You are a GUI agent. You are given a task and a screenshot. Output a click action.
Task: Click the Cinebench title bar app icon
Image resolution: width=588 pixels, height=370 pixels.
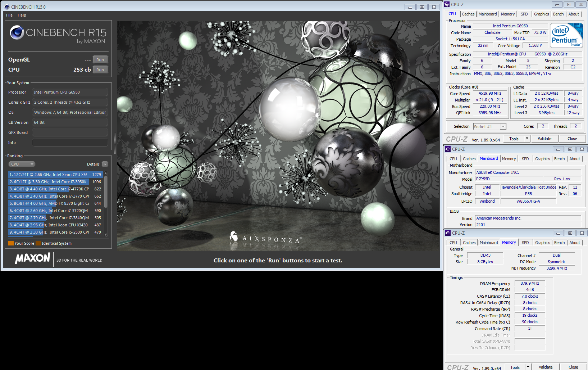[x=6, y=7]
